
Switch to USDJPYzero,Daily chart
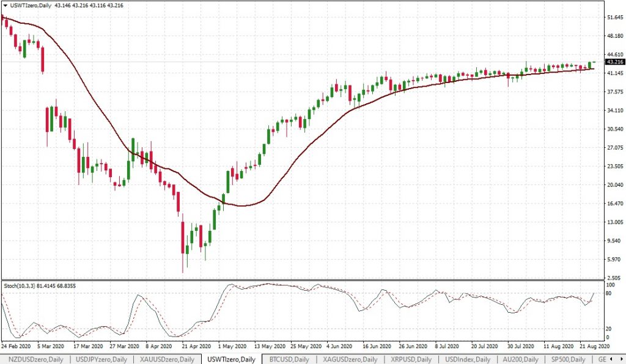101,360
